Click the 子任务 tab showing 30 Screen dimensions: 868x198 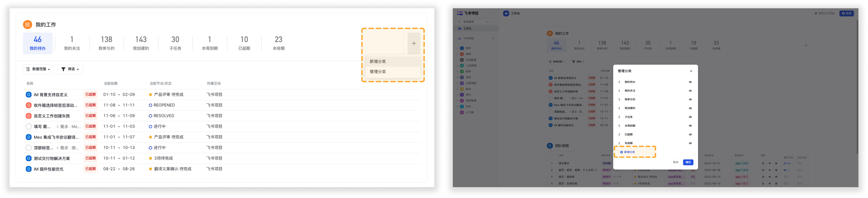click(x=175, y=43)
